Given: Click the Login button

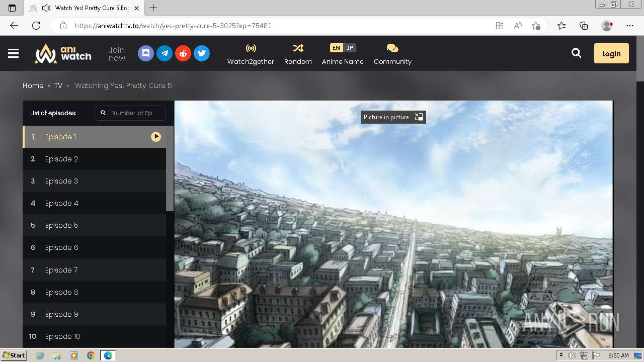Looking at the screenshot, I should click(x=611, y=53).
